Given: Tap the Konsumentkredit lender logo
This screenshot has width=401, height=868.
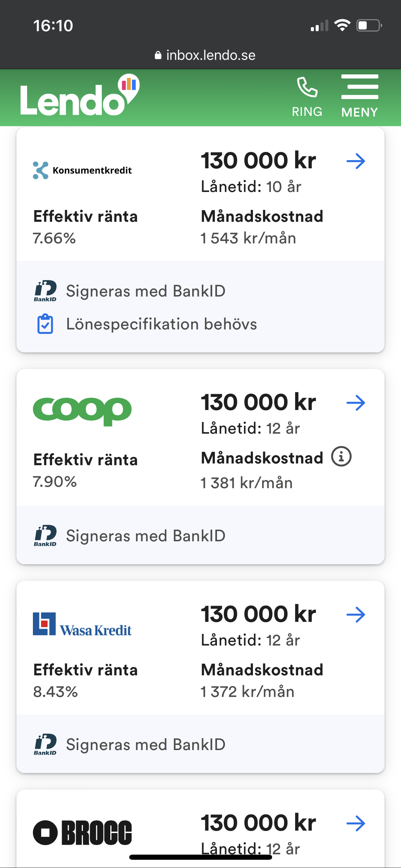Looking at the screenshot, I should pyautogui.click(x=82, y=170).
